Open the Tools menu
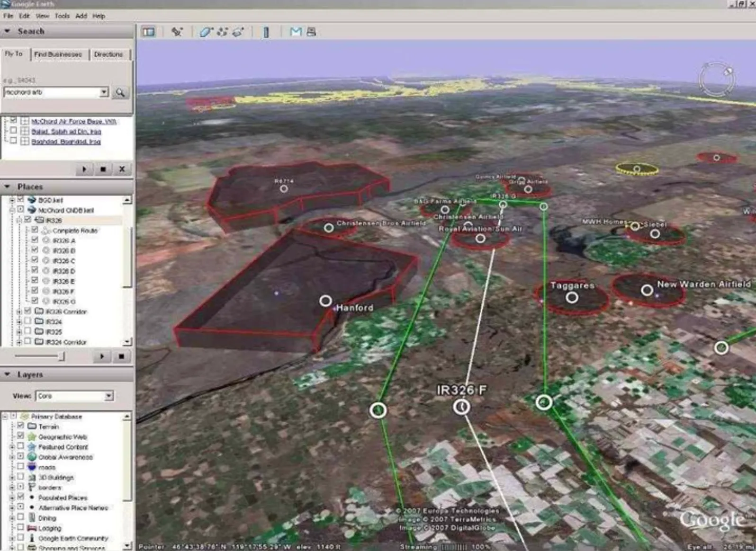The height and width of the screenshot is (551, 756). [62, 16]
